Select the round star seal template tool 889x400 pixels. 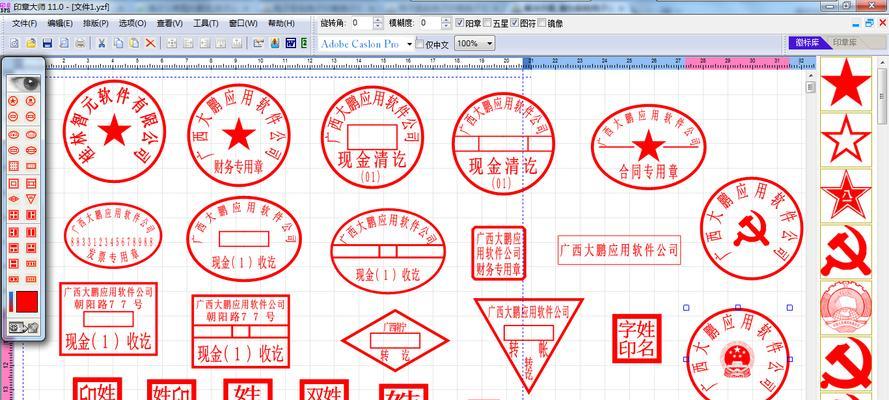pyautogui.click(x=14, y=101)
